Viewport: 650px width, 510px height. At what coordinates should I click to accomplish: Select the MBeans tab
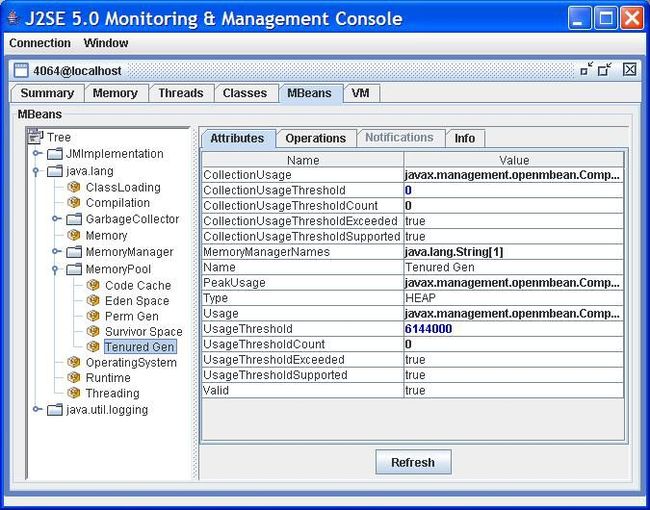pyautogui.click(x=309, y=93)
